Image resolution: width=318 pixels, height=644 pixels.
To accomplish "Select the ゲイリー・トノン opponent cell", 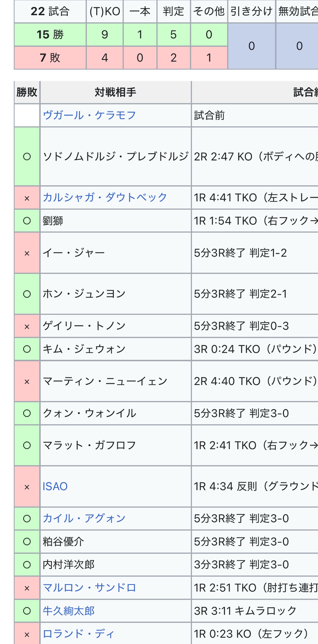I will pyautogui.click(x=115, y=326).
